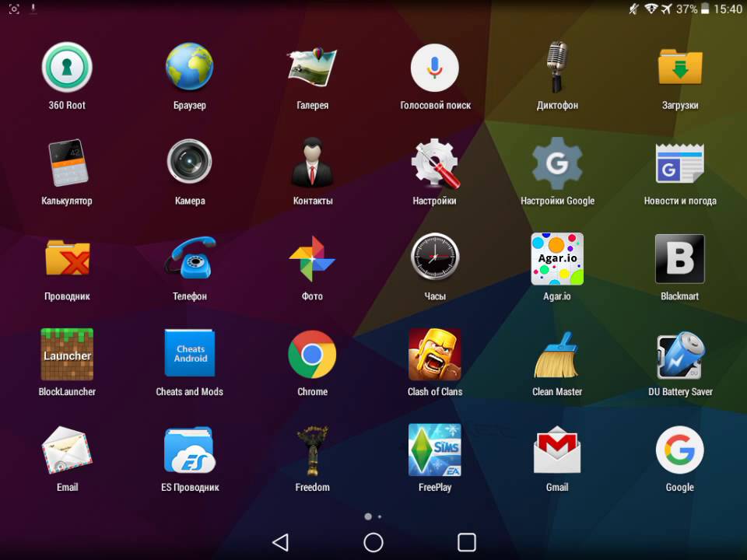Viewport: 747px width, 560px height.
Task: Open the Контакты app
Action: coord(313,163)
